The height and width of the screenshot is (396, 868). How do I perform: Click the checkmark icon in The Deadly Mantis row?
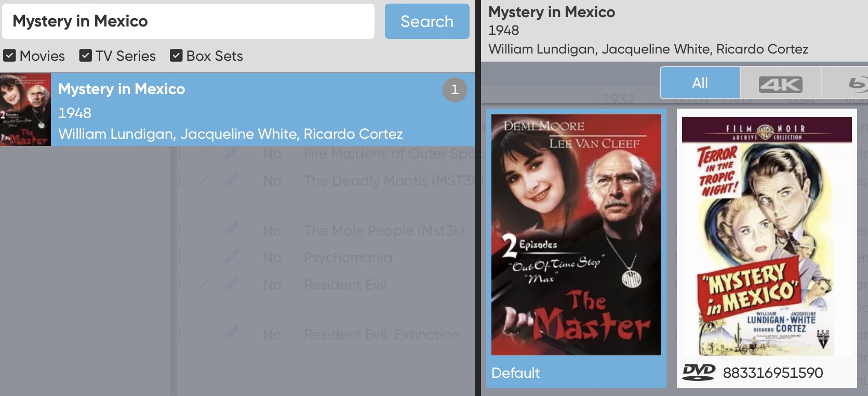[202, 181]
